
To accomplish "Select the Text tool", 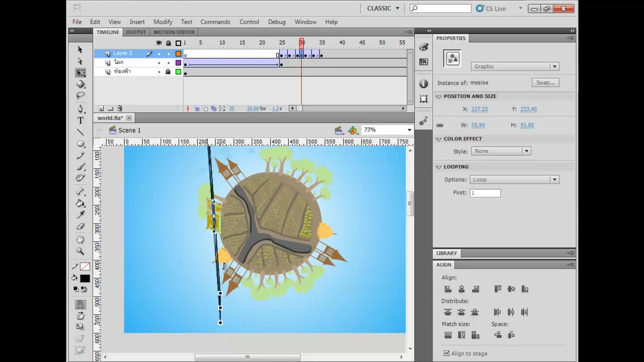I will point(80,121).
